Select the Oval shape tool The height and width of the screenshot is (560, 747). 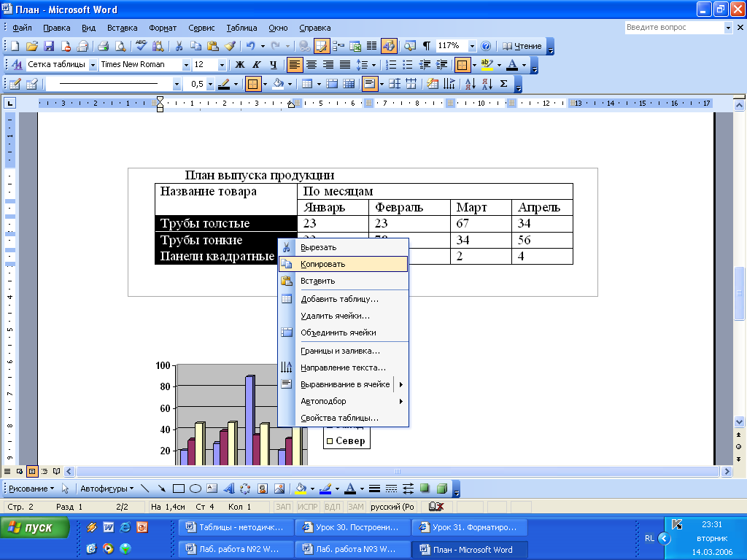click(196, 489)
